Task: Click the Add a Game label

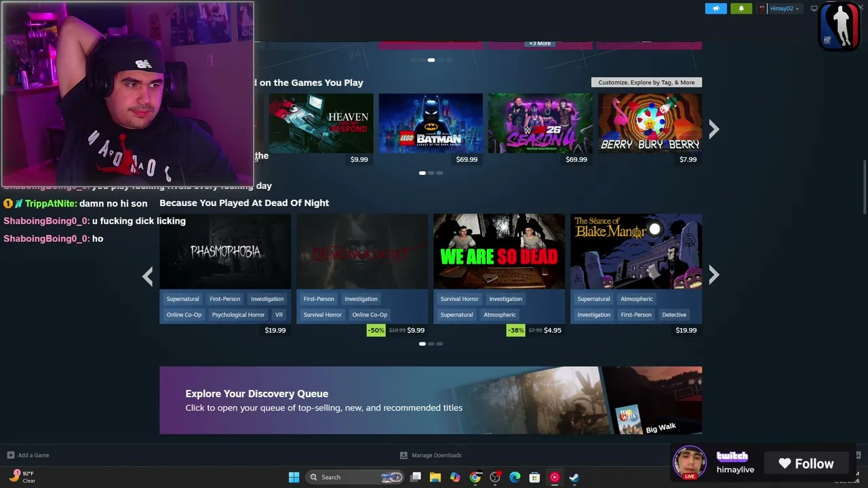Action: 33,455
